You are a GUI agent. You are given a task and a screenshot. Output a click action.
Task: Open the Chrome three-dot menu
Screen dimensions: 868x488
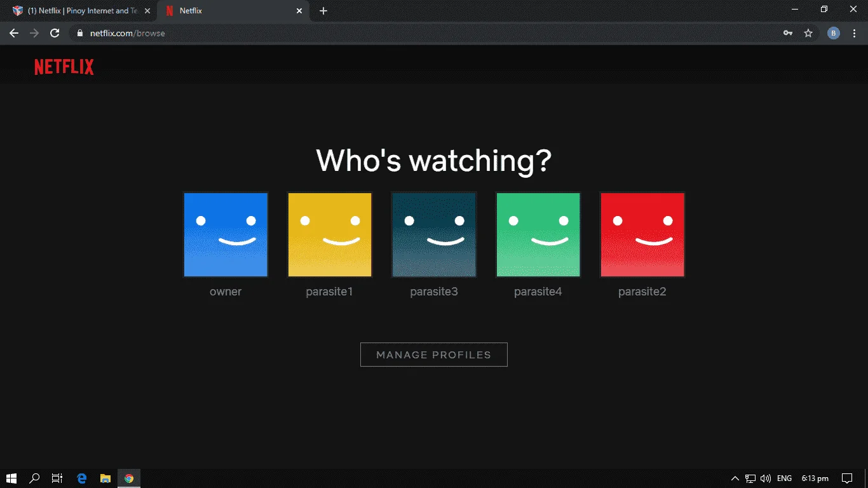coord(855,33)
